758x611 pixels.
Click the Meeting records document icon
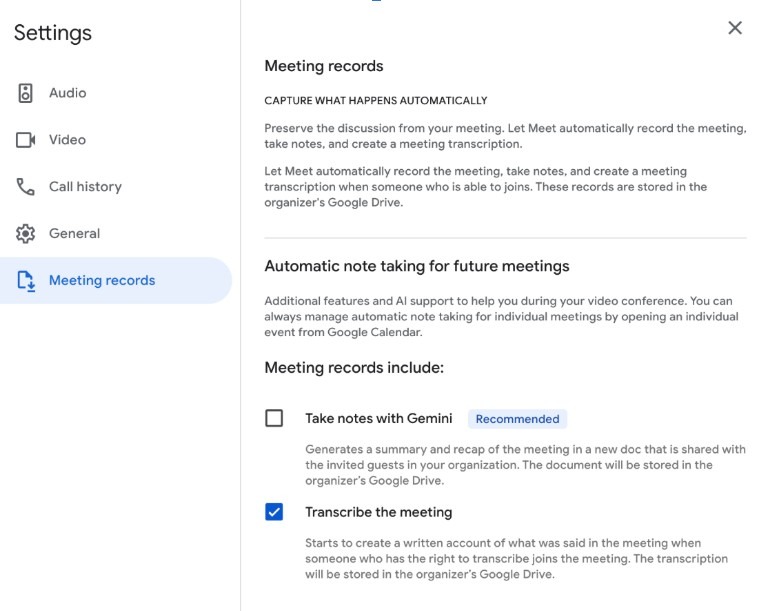pos(26,281)
